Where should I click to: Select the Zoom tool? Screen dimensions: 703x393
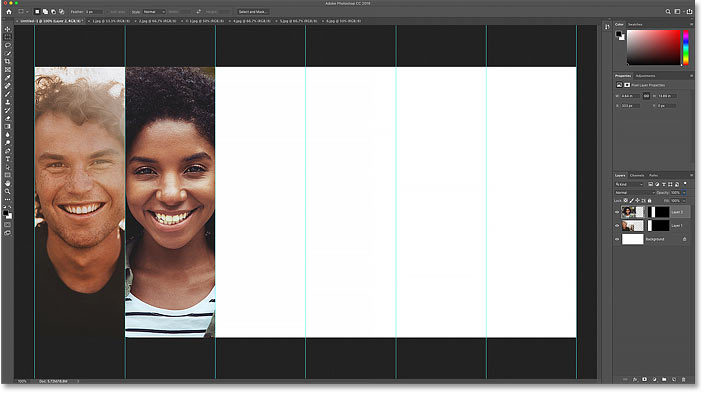pos(8,191)
